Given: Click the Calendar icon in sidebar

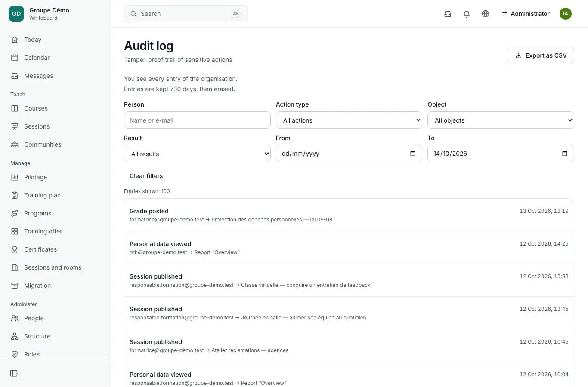Looking at the screenshot, I should 15,58.
